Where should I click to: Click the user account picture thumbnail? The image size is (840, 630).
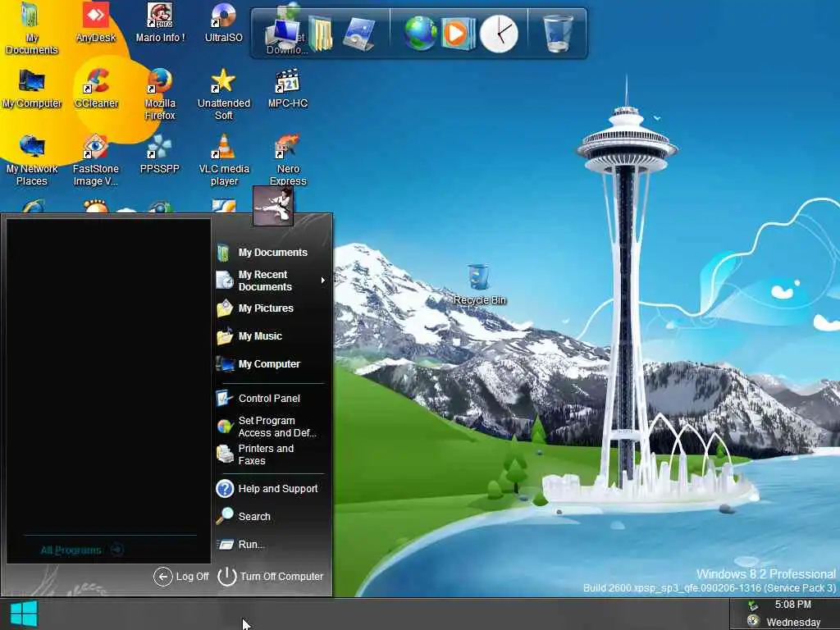(x=272, y=206)
